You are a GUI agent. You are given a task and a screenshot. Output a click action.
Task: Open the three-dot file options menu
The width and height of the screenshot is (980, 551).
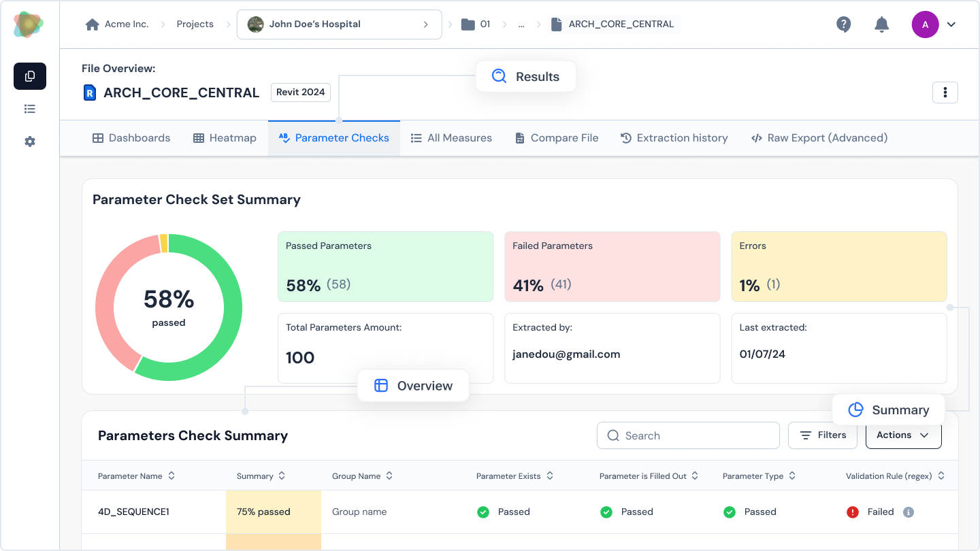945,93
